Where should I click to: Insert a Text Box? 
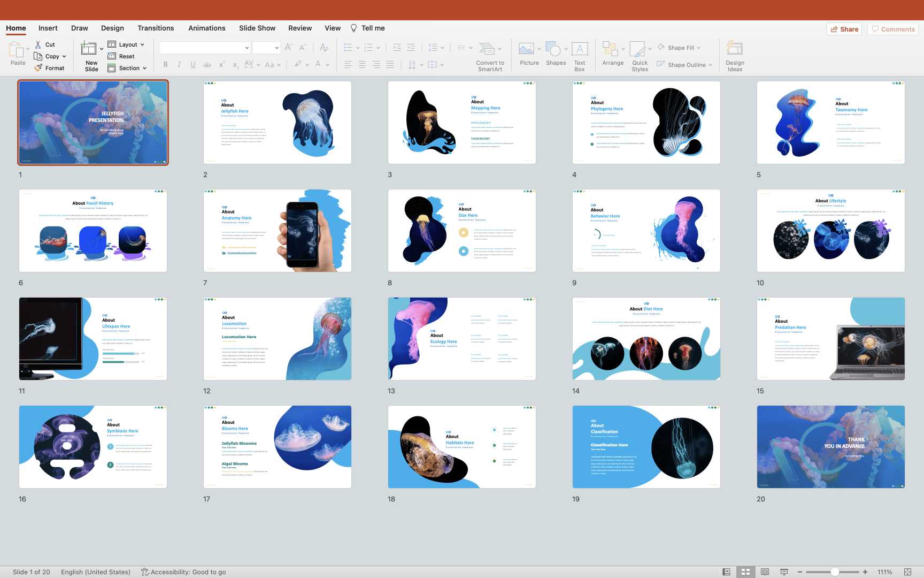pos(580,50)
